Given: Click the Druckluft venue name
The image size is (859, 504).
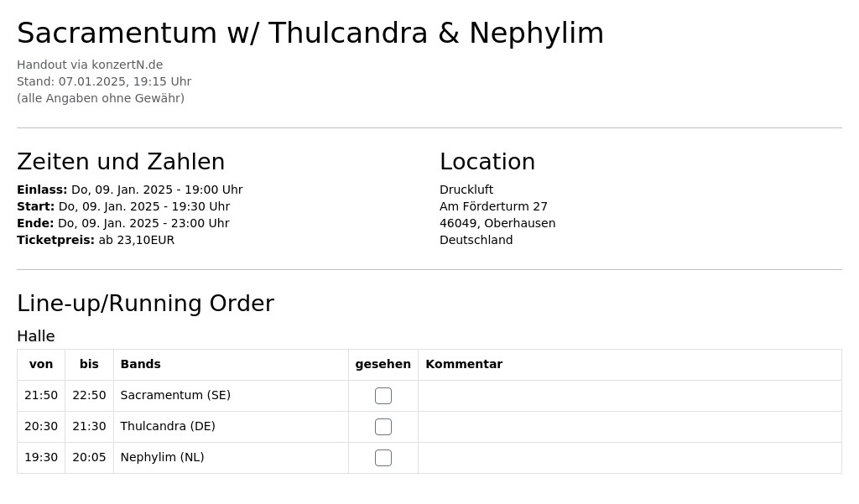Looking at the screenshot, I should coord(466,190).
